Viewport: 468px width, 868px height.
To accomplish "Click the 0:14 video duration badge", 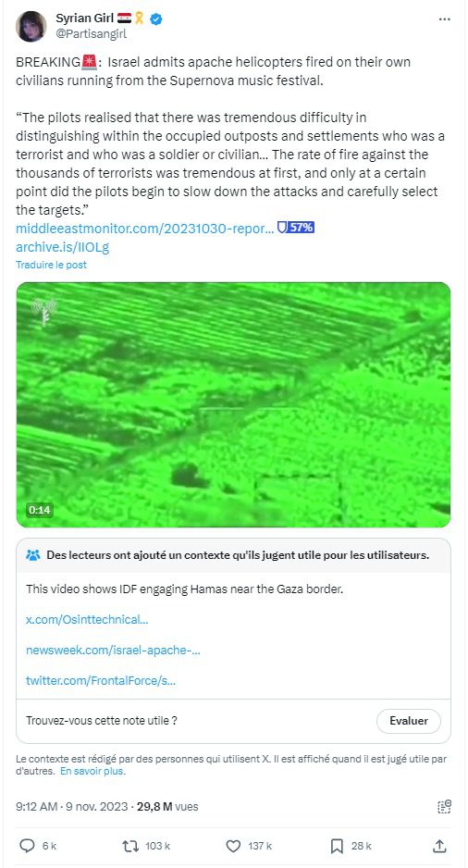I will point(39,510).
